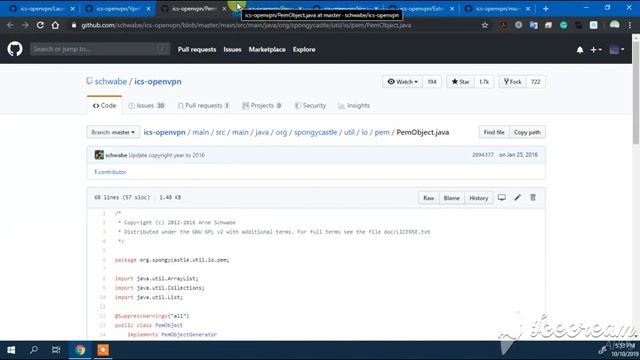
Task: Open the Blame view
Action: (x=451, y=198)
